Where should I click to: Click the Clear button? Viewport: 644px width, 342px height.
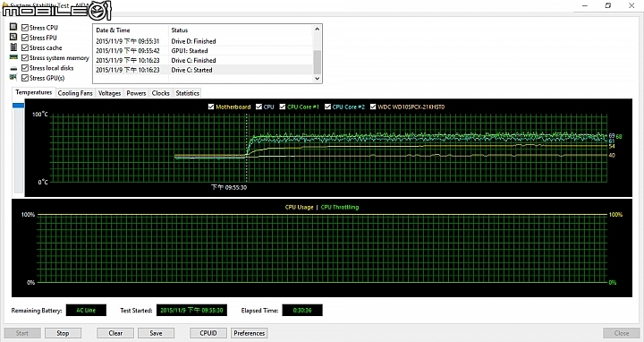pos(115,333)
